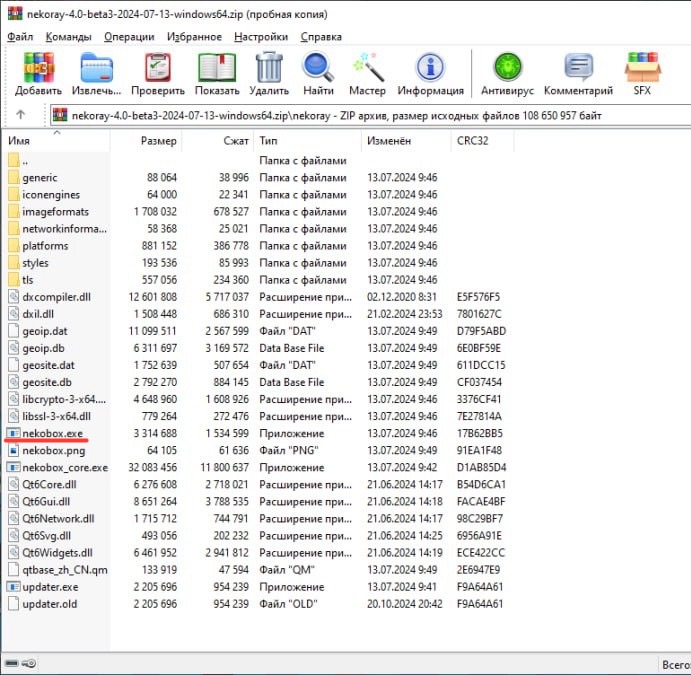The width and height of the screenshot is (691, 675).
Task: Click date 20.10.2024 20:42
Action: tap(405, 604)
